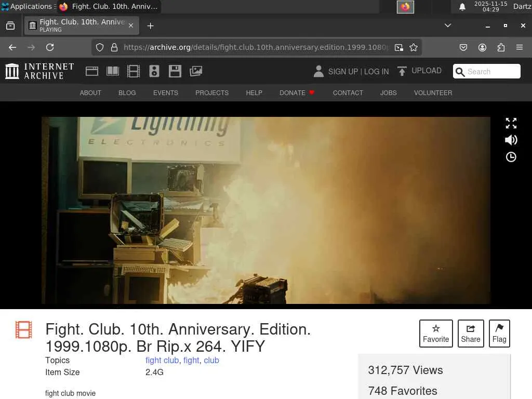Click the notification bell in the taskbar

(462, 7)
